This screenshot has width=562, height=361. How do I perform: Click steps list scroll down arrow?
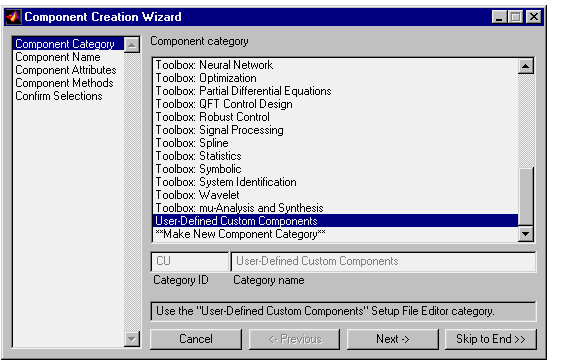coord(132,339)
